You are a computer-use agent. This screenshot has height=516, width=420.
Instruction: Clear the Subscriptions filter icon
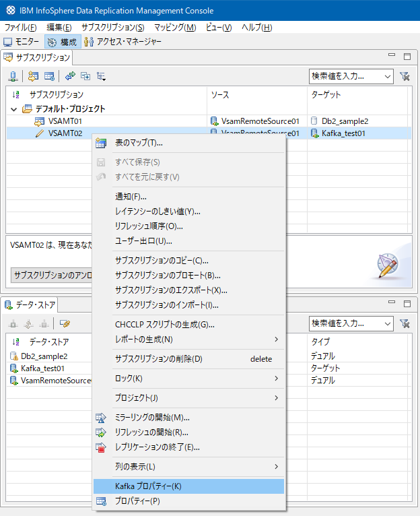pyautogui.click(x=405, y=76)
